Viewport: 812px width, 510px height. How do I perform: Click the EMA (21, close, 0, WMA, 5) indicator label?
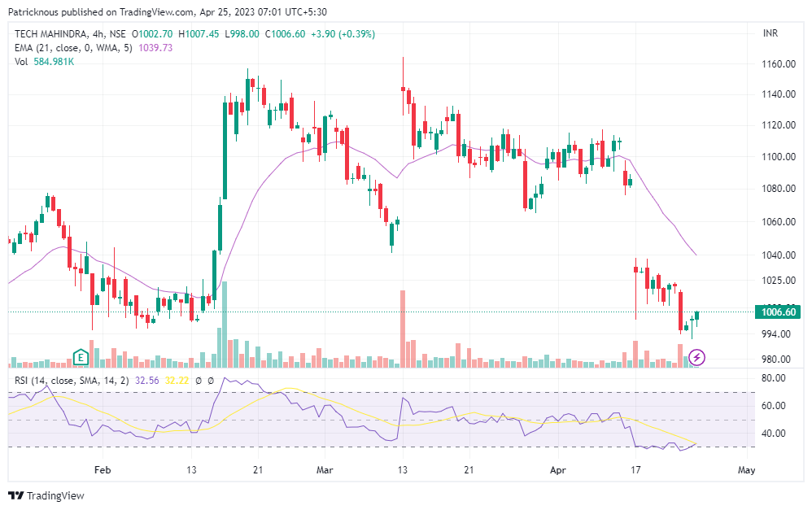[73, 48]
